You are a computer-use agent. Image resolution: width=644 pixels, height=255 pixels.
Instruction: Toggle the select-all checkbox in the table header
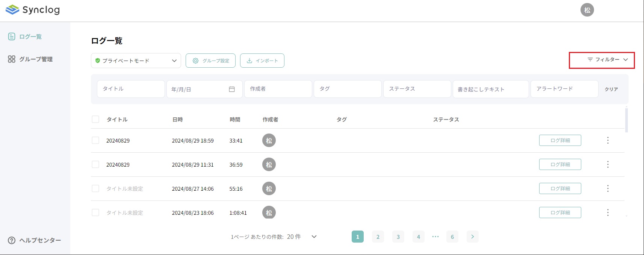95,119
